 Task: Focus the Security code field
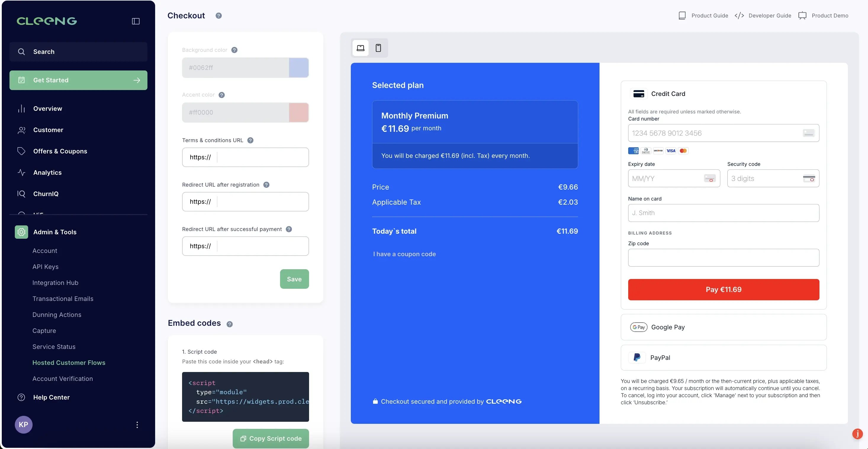[x=773, y=178]
